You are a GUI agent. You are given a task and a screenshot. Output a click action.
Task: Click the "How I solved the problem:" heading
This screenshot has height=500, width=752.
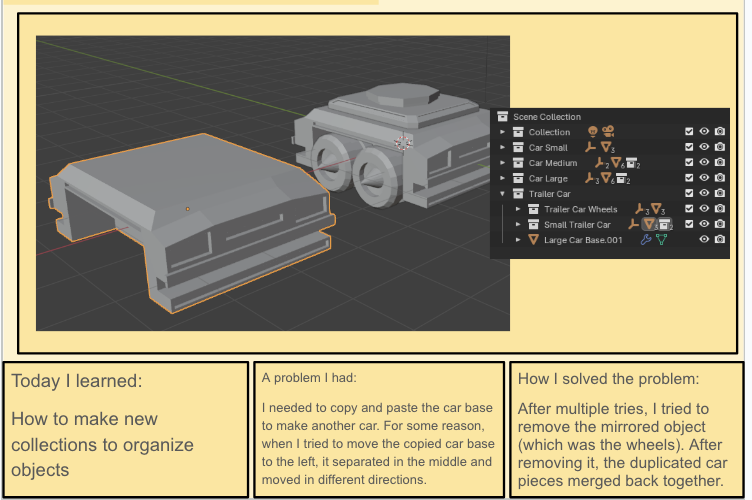coord(608,379)
